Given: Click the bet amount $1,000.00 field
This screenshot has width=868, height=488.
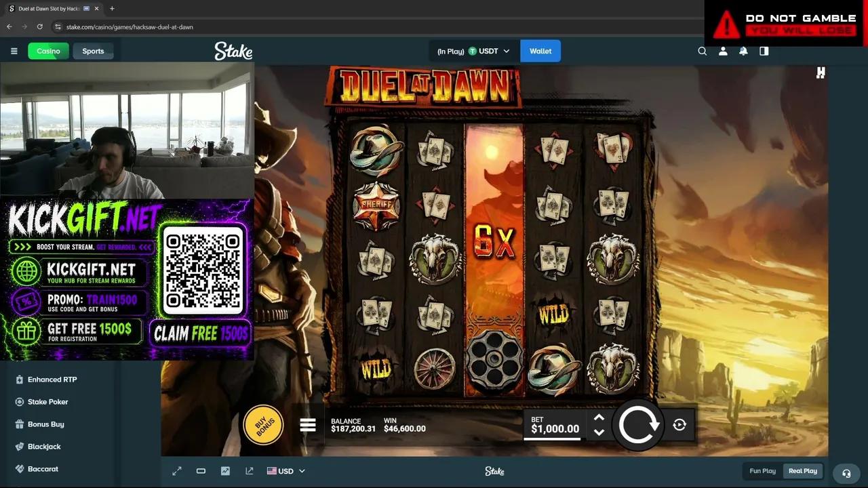Looking at the screenshot, I should [555, 428].
